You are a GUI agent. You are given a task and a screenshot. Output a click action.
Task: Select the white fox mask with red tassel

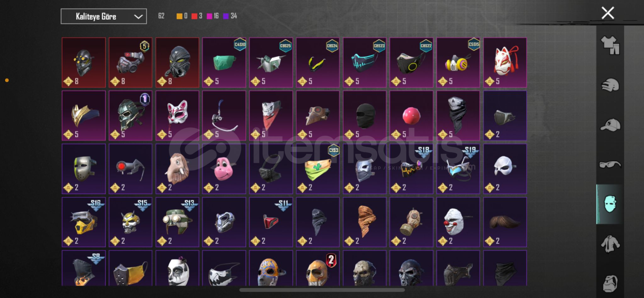(x=505, y=62)
